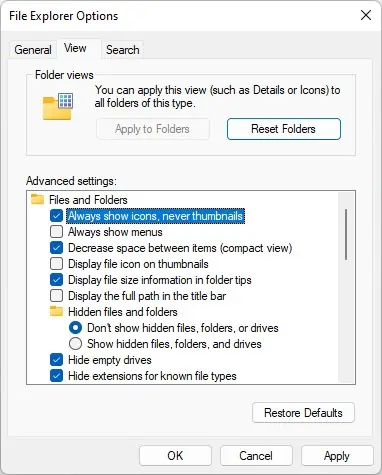
Task: Click the Apply button
Action: (337, 456)
